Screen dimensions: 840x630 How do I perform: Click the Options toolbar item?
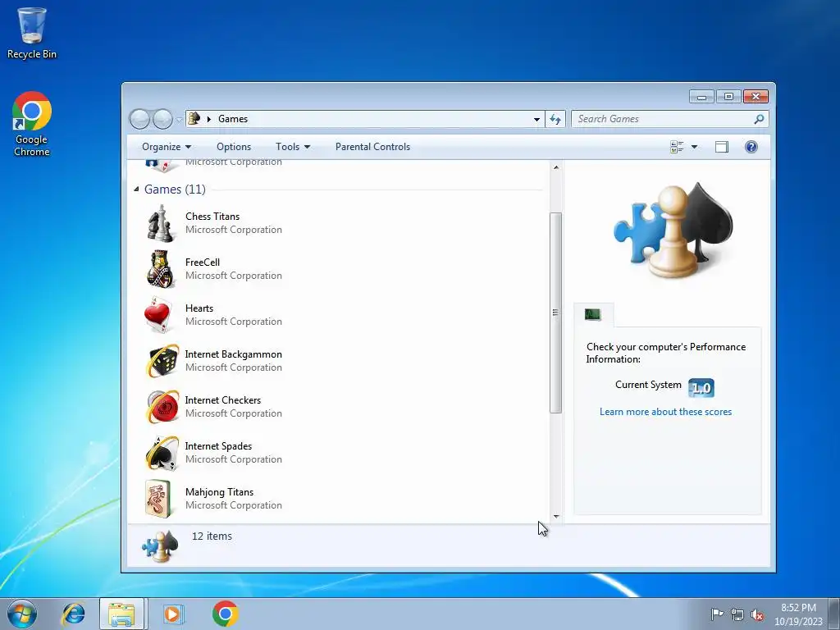pyautogui.click(x=234, y=147)
